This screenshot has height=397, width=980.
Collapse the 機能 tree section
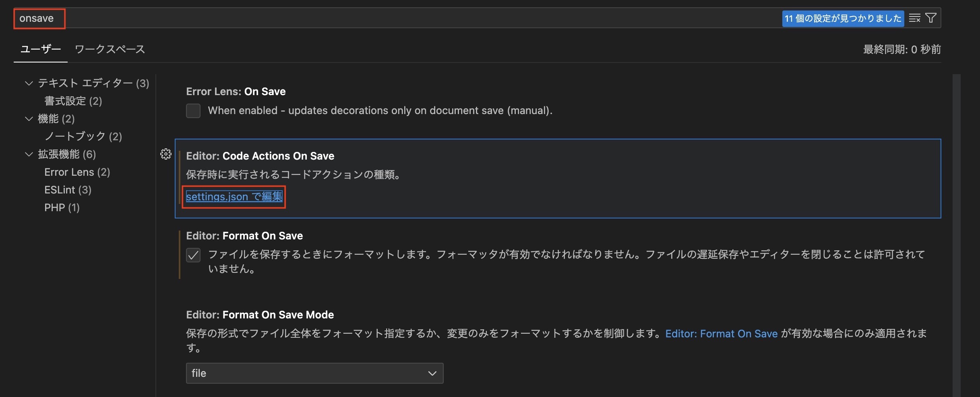pyautogui.click(x=29, y=119)
